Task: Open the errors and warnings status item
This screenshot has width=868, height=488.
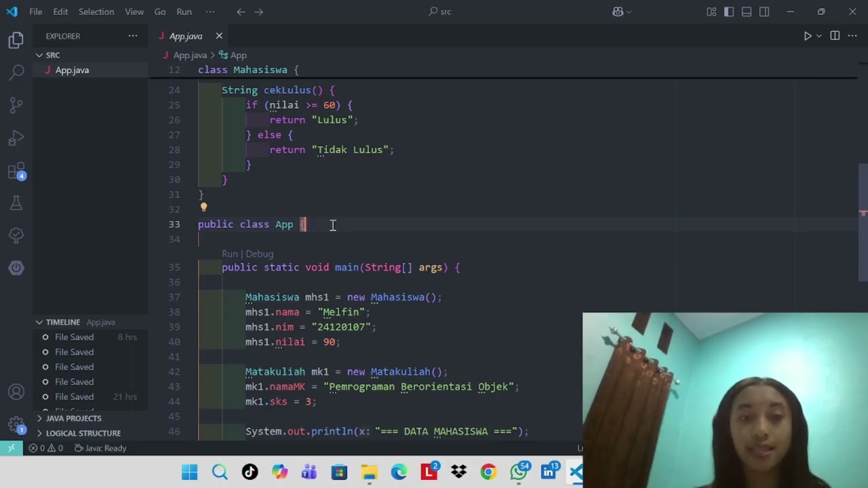Action: [x=45, y=448]
